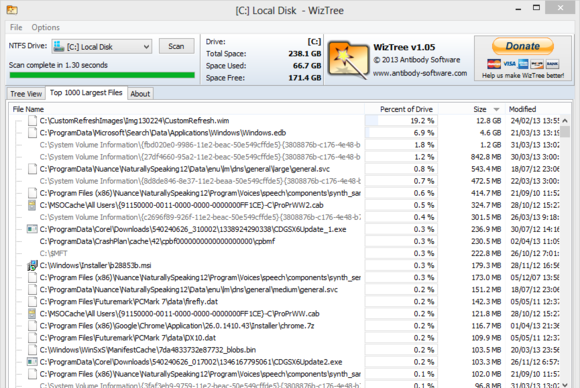Click the scrollbar down arrow
The width and height of the screenshot is (580, 388).
coord(565,385)
